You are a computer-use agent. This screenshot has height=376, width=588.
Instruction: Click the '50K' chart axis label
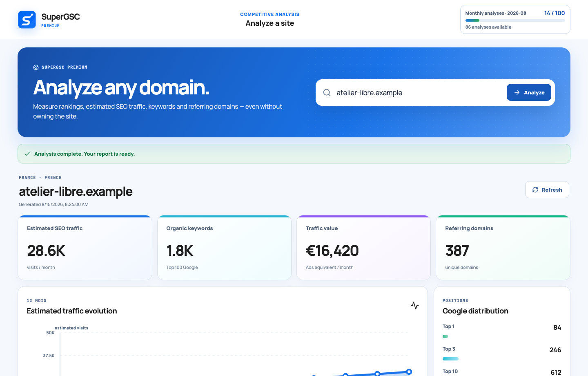(x=50, y=333)
